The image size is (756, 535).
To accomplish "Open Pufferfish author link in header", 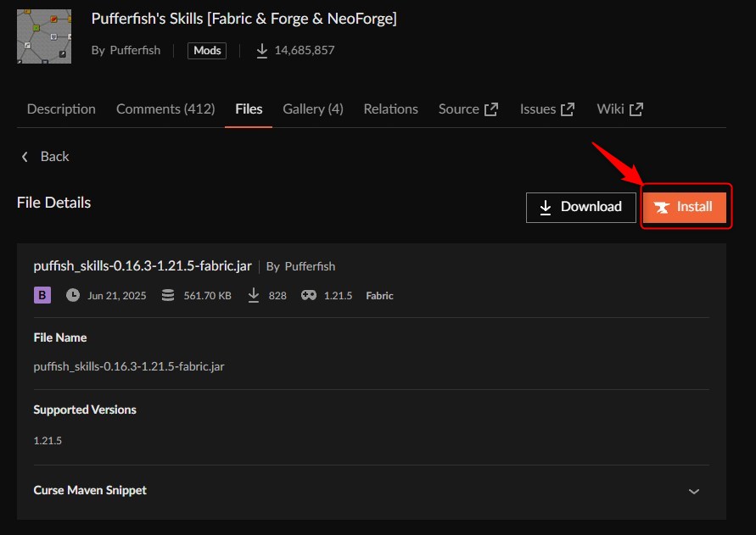I will [135, 50].
